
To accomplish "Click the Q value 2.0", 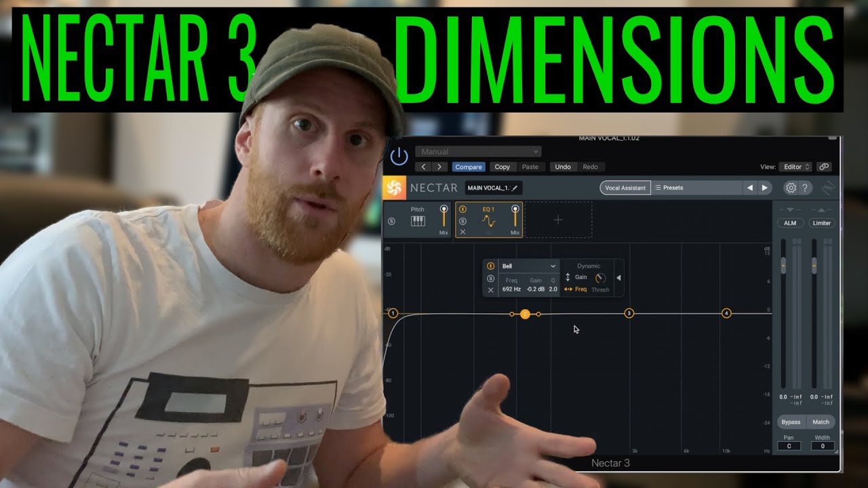I will coord(553,289).
